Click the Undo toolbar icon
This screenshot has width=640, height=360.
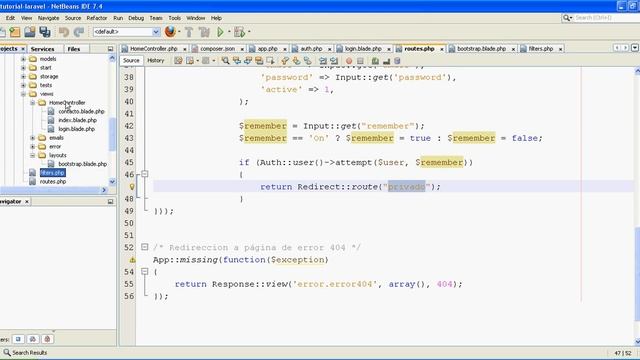64,32
